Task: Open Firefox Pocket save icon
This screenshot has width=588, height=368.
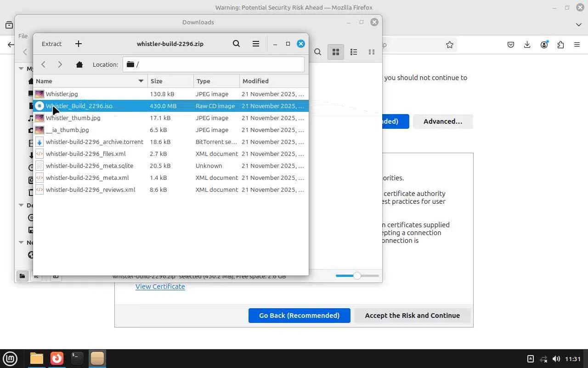Action: [511, 45]
